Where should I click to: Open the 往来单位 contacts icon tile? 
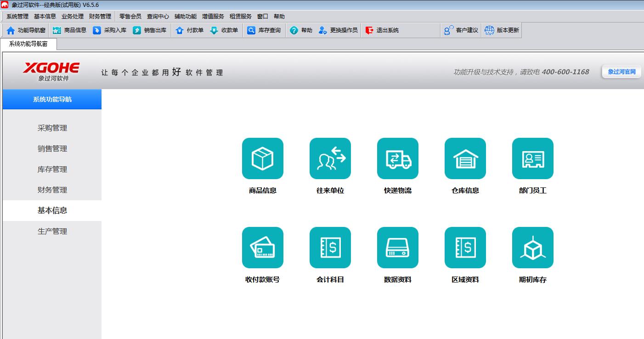(330, 158)
